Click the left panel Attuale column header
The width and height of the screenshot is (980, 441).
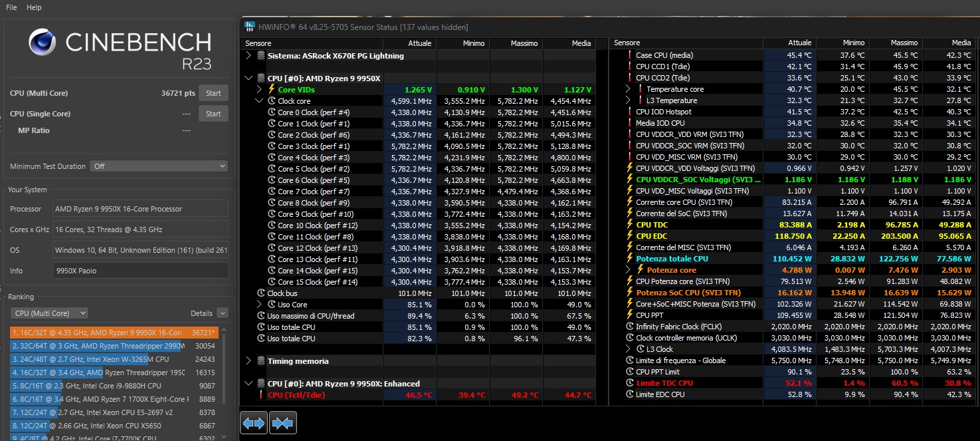tap(409, 43)
